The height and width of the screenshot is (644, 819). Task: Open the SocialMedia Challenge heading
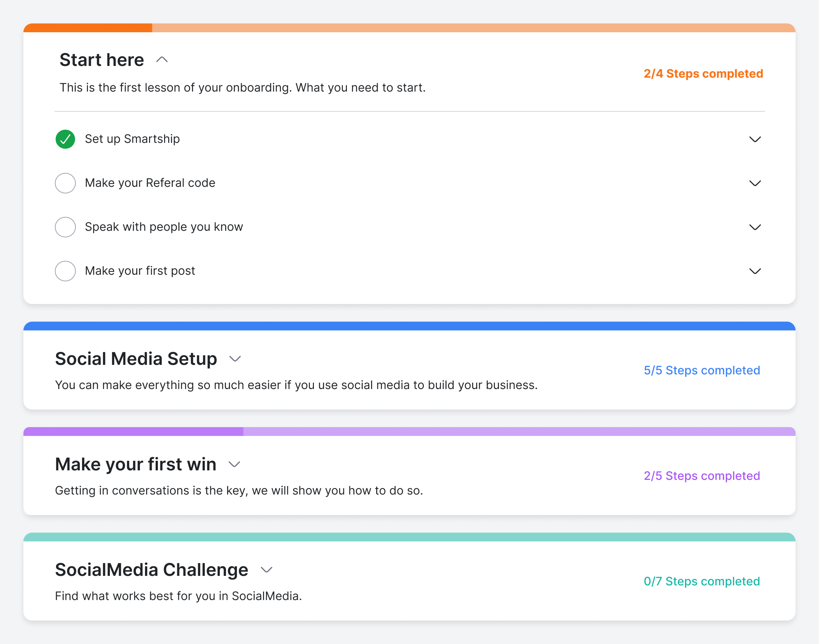[152, 570]
